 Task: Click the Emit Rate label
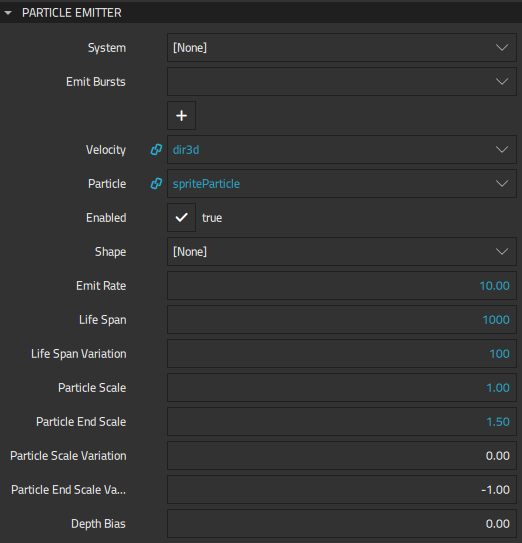(x=101, y=286)
